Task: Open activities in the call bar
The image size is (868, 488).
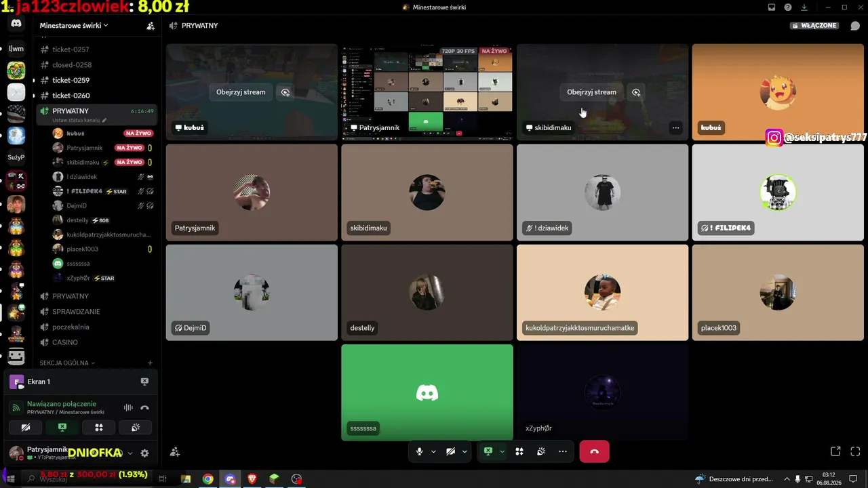Action: click(519, 451)
